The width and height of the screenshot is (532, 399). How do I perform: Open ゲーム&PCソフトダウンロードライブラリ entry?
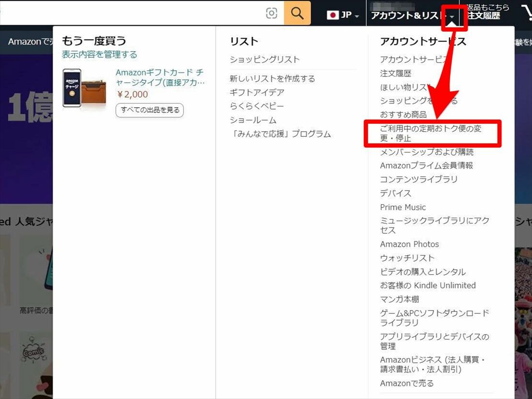435,318
